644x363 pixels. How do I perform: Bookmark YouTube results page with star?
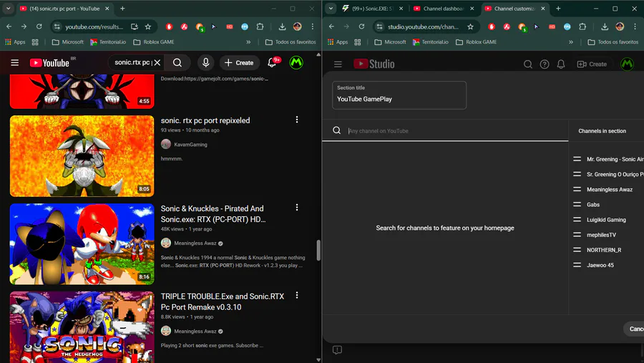148,26
